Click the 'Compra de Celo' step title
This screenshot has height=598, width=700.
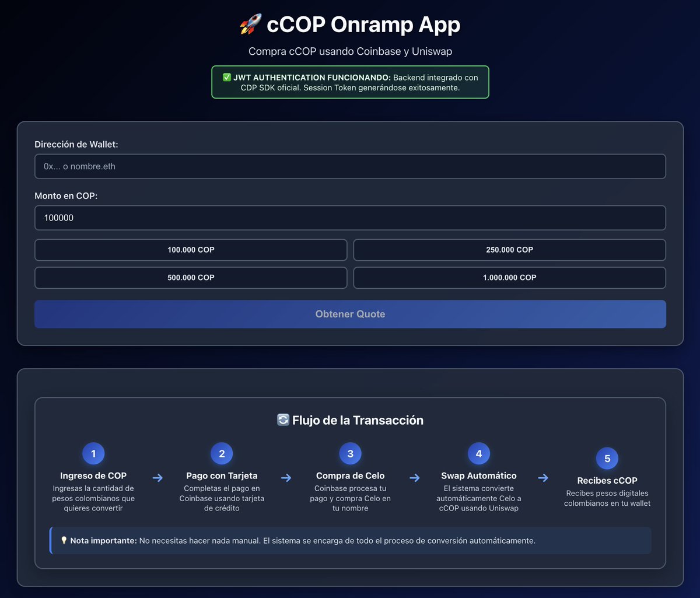pyautogui.click(x=350, y=475)
